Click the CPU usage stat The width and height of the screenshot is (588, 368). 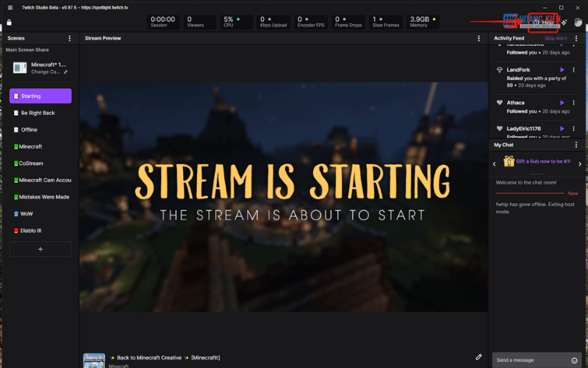point(236,22)
